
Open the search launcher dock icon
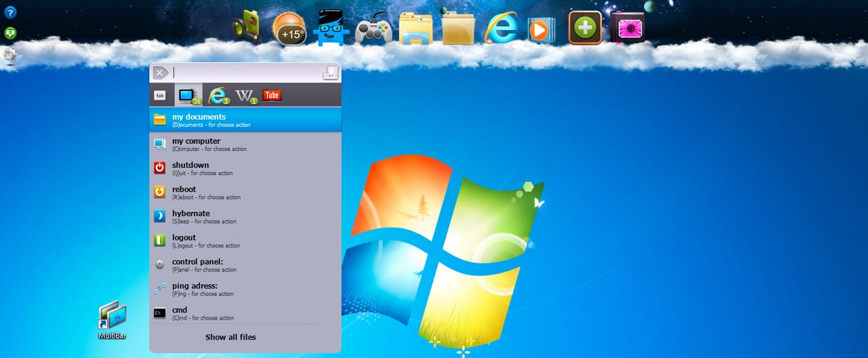click(247, 26)
